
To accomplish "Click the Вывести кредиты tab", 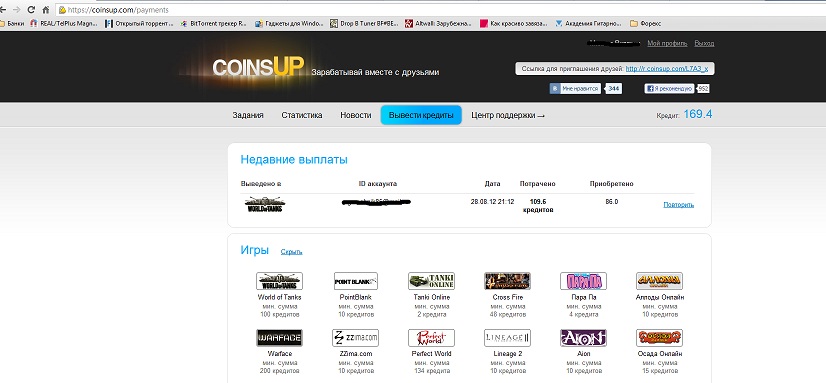I will tap(421, 115).
